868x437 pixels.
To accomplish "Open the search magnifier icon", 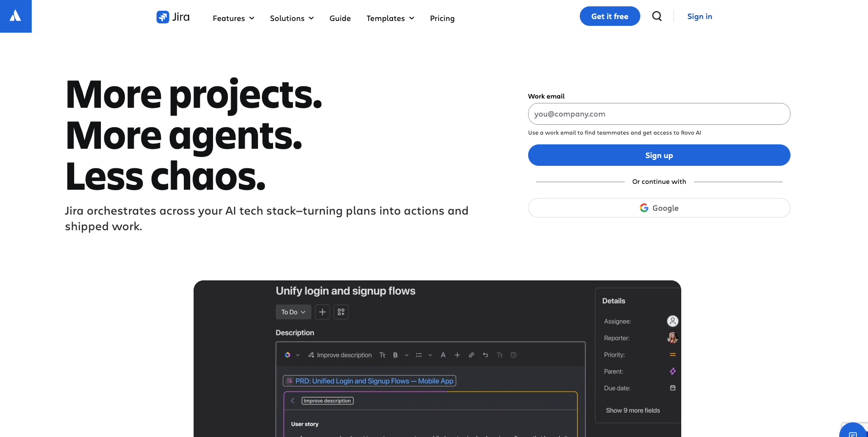I will click(x=657, y=16).
